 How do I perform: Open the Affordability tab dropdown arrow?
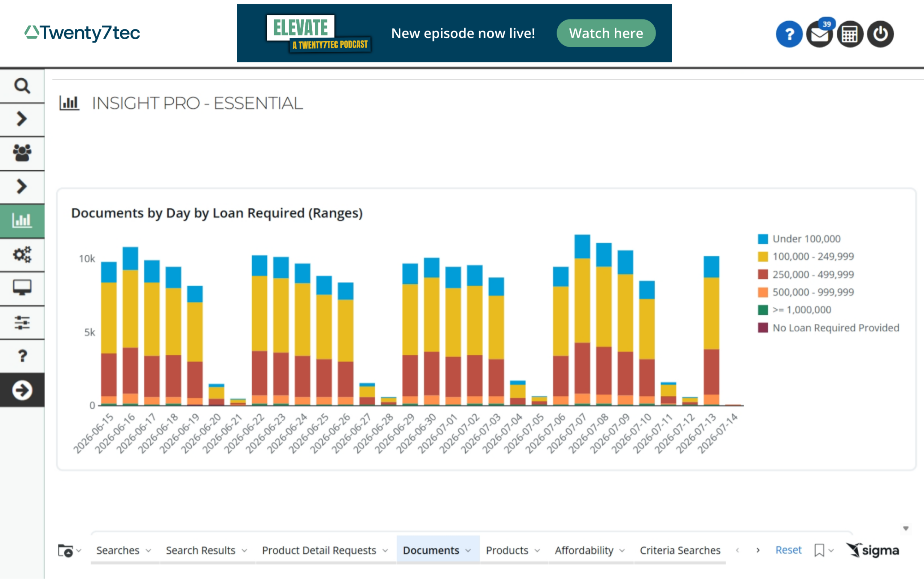point(622,550)
